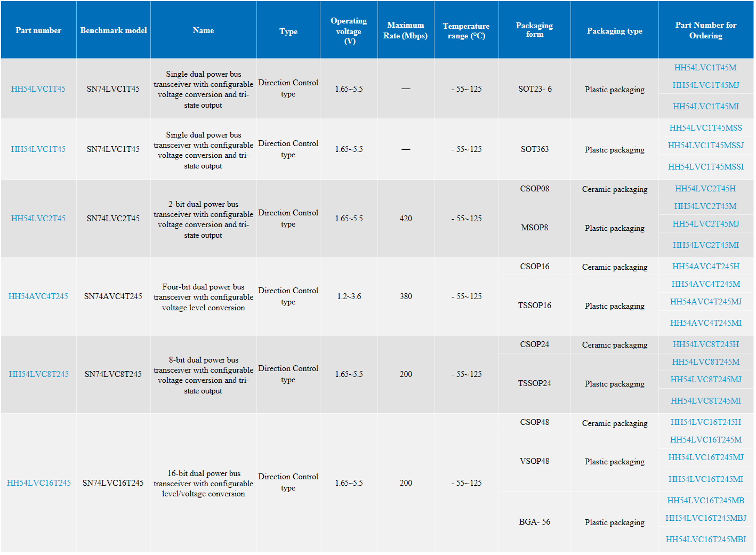Select the HH54LVC16T245H ordering link

705,422
